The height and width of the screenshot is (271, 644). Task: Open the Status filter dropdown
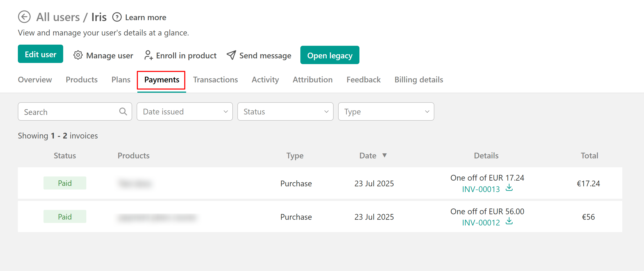[285, 111]
